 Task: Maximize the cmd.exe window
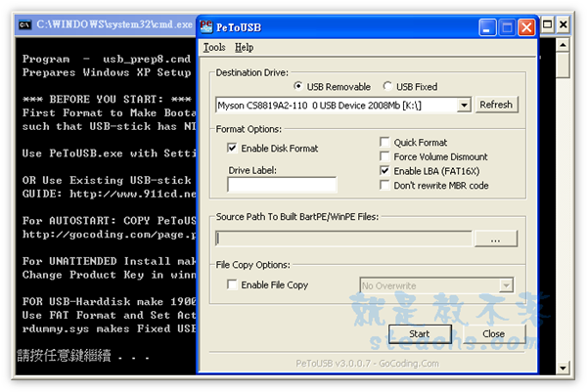(x=547, y=24)
